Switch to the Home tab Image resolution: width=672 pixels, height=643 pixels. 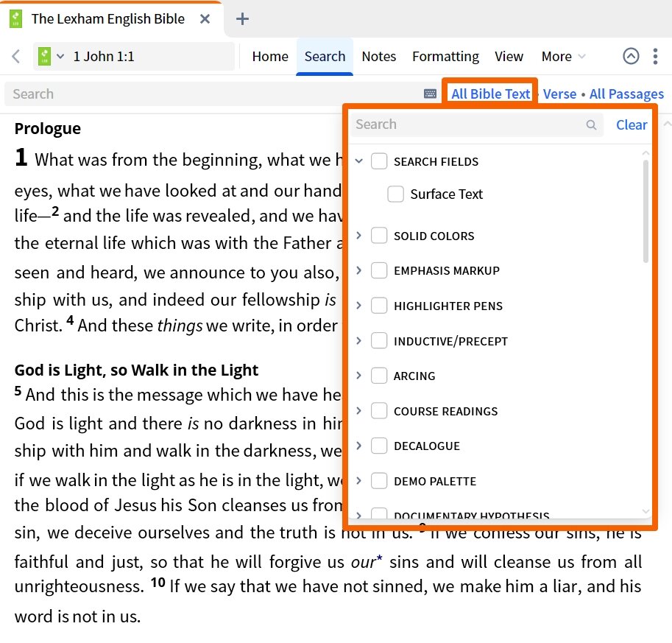(x=270, y=56)
